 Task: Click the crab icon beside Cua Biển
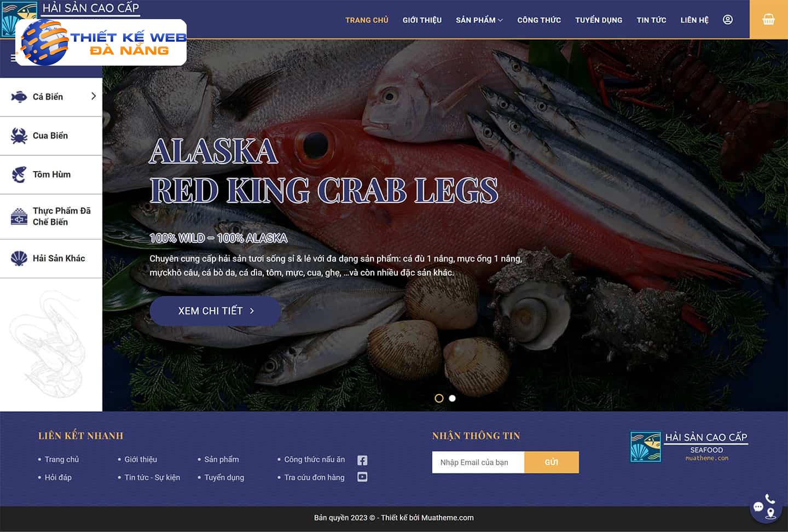[x=19, y=136]
